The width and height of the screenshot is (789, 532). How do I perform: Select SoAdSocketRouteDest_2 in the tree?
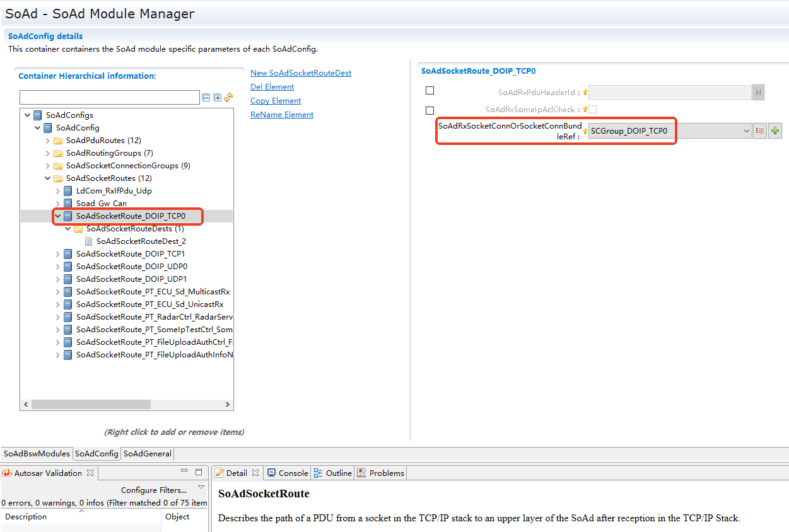click(141, 241)
